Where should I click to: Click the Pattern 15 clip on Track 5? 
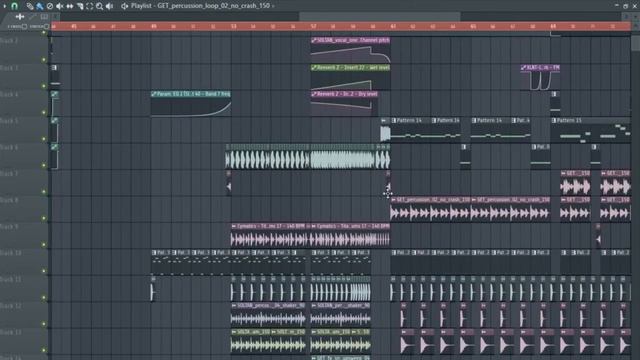click(590, 130)
